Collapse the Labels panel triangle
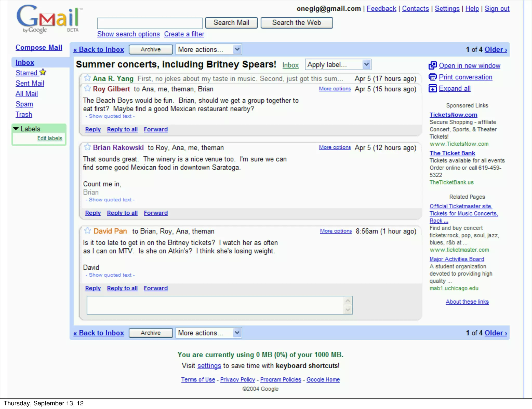 pos(16,129)
